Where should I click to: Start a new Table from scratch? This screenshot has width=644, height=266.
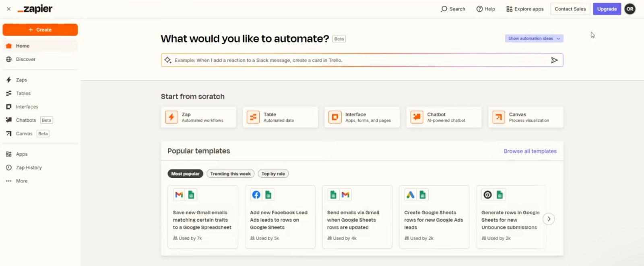(x=280, y=117)
